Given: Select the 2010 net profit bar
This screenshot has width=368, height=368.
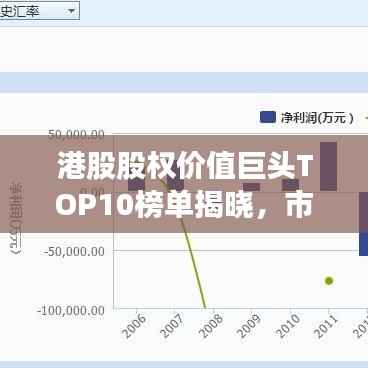Looking at the screenshot, I should tap(290, 185).
